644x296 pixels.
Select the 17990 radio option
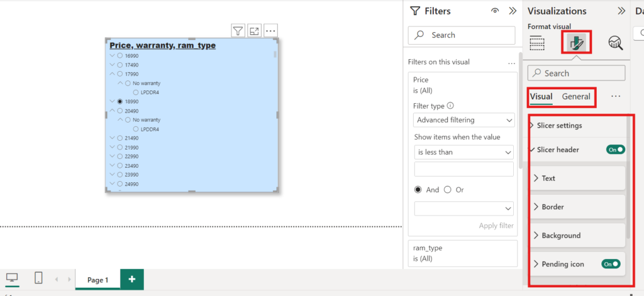point(119,74)
